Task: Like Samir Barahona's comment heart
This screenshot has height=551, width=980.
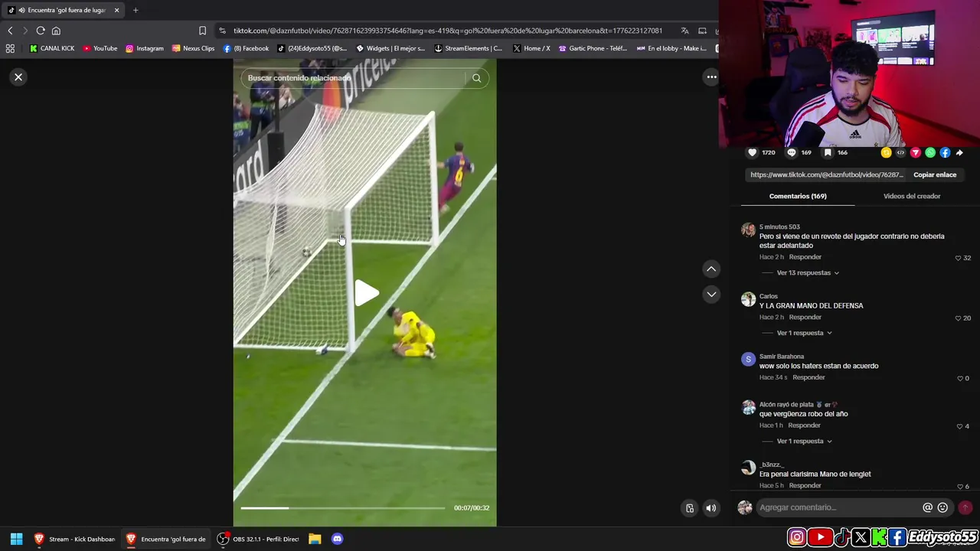Action: (959, 378)
